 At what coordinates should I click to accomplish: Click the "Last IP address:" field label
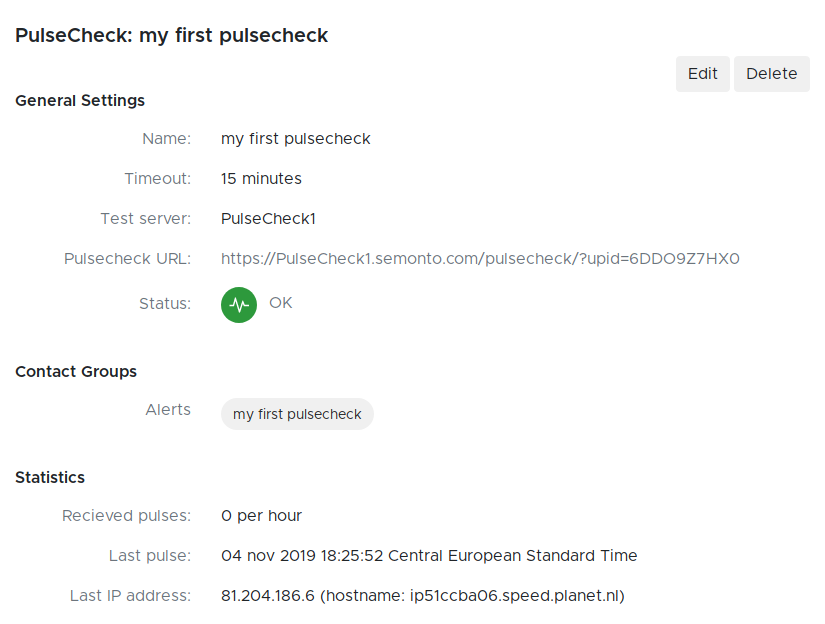coord(130,596)
